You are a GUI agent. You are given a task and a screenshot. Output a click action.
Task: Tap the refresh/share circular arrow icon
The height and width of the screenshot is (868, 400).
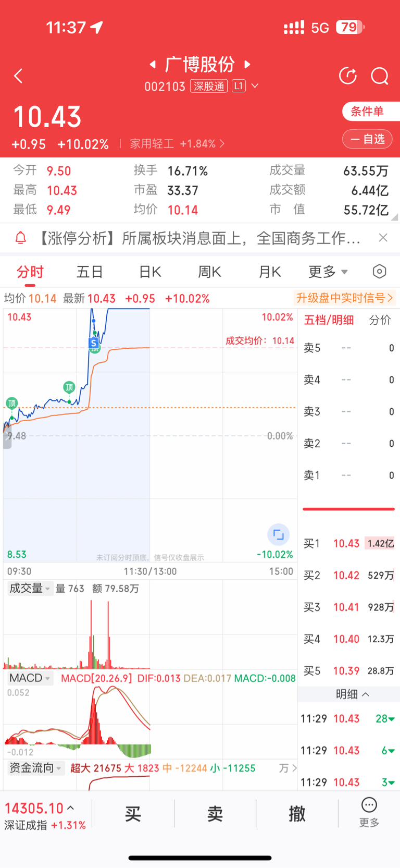pos(347,76)
